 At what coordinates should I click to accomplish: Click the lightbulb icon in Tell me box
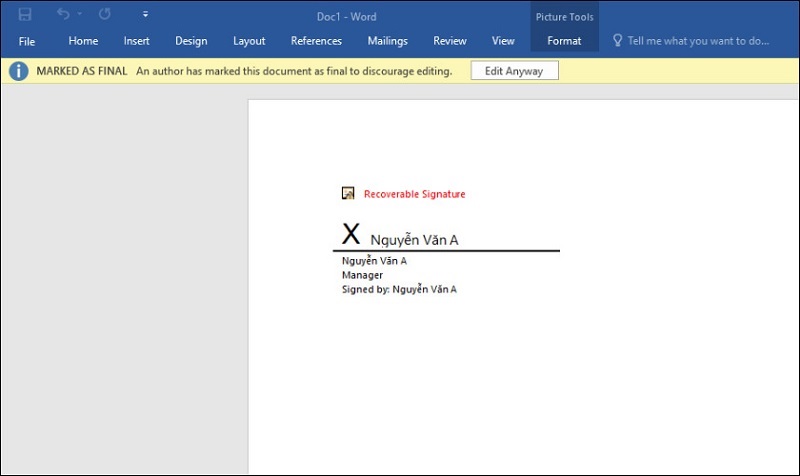click(x=618, y=41)
